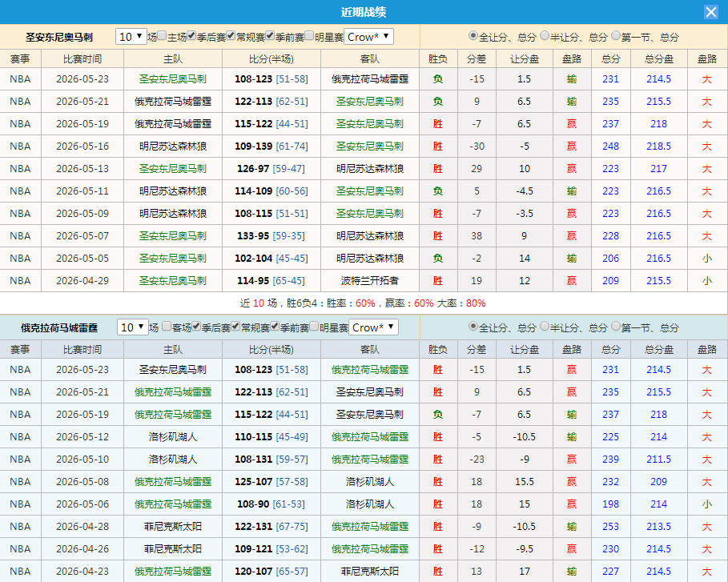
Task: Click score 126-97 in the Spurs table
Action: coord(253,168)
